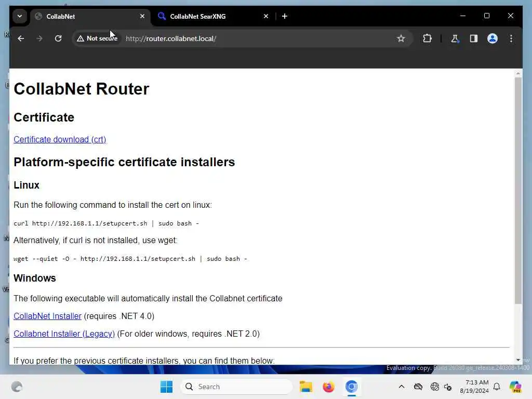Show hidden system tray icons
Viewport: 532px width, 399px height.
402,387
